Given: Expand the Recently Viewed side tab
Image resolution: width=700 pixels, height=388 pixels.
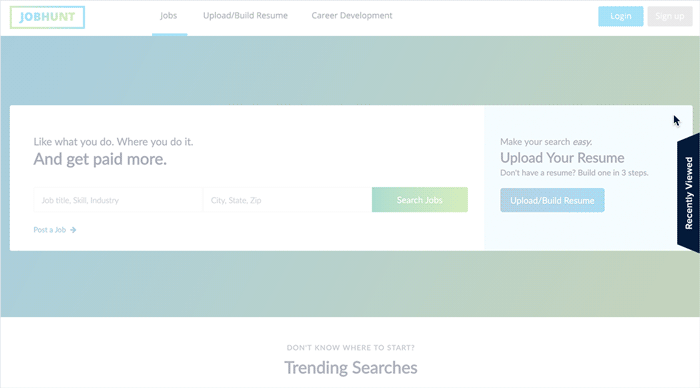Looking at the screenshot, I should (688, 193).
